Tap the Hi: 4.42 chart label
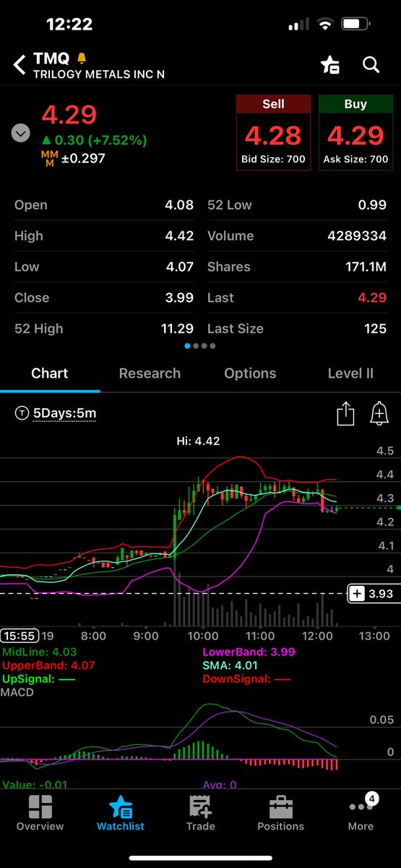 pos(198,441)
